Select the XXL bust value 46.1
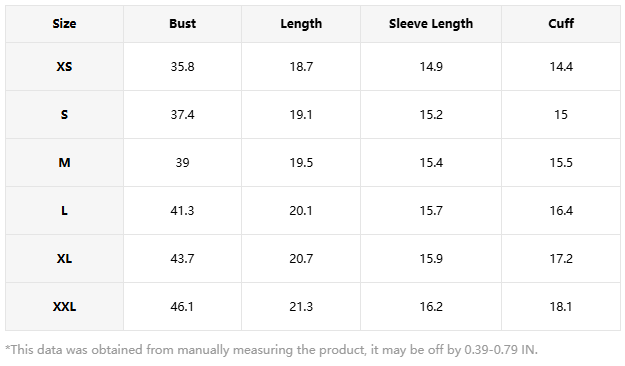This screenshot has width=625, height=366. coord(182,307)
